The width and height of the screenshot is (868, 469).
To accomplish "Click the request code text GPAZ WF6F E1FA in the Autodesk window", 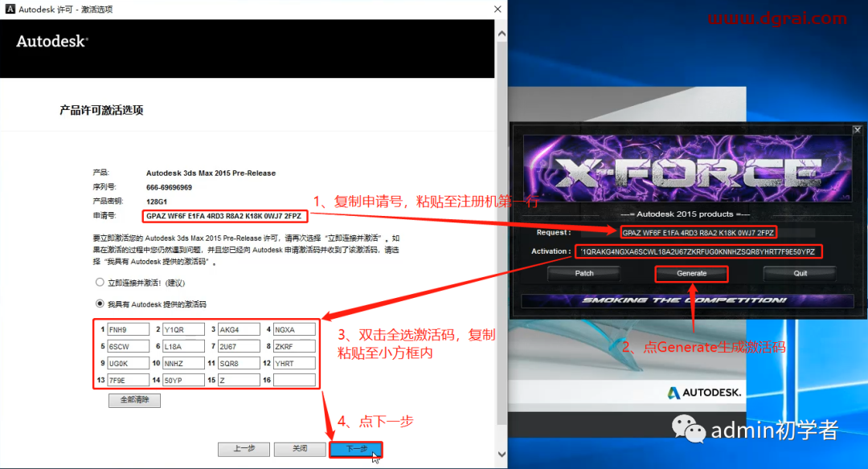I will click(223, 216).
